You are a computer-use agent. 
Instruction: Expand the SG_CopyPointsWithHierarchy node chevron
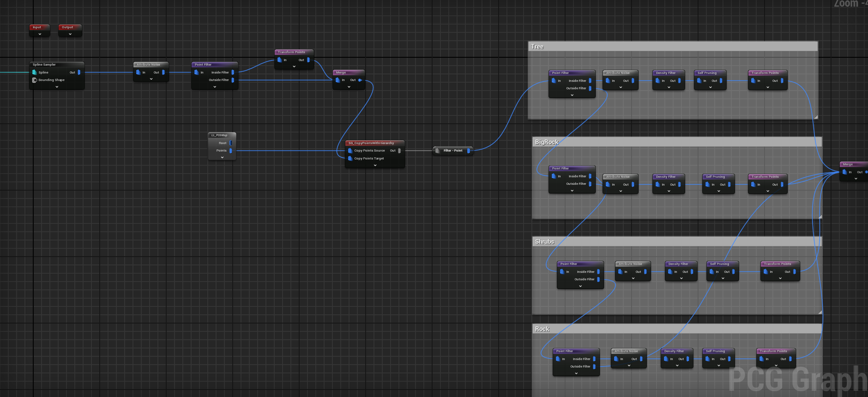[x=375, y=165]
